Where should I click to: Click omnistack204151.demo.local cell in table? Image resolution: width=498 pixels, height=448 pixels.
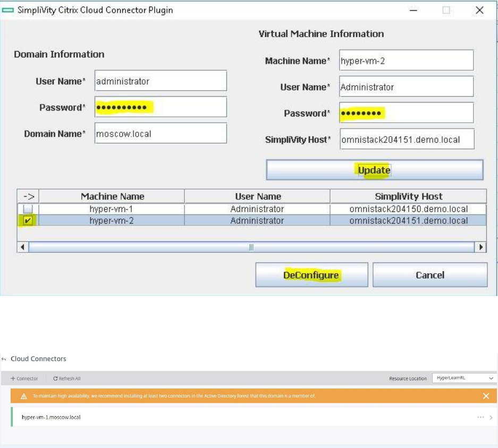pyautogui.click(x=408, y=221)
